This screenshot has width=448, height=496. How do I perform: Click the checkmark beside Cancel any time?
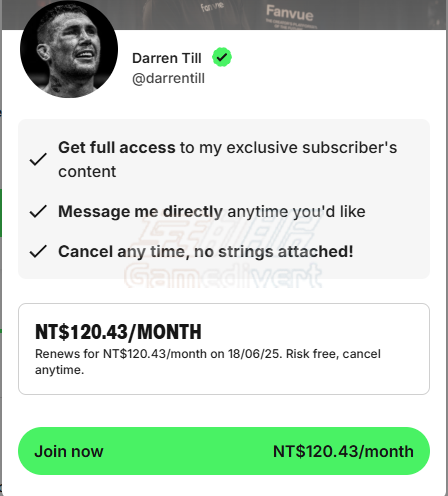38,251
